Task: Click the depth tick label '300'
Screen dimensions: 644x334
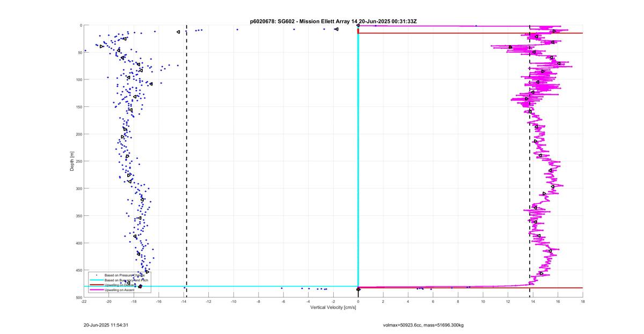Action: tap(78, 188)
